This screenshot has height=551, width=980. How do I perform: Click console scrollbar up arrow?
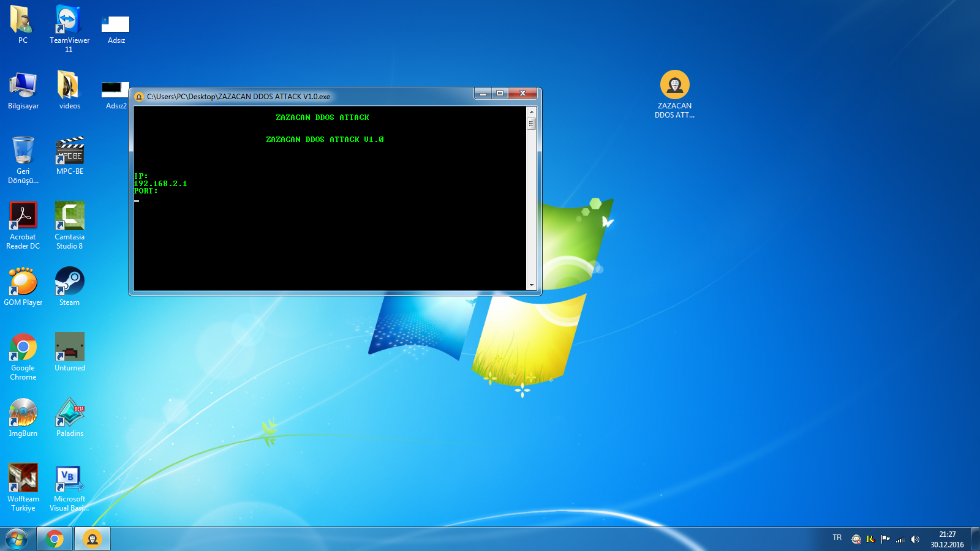point(531,112)
